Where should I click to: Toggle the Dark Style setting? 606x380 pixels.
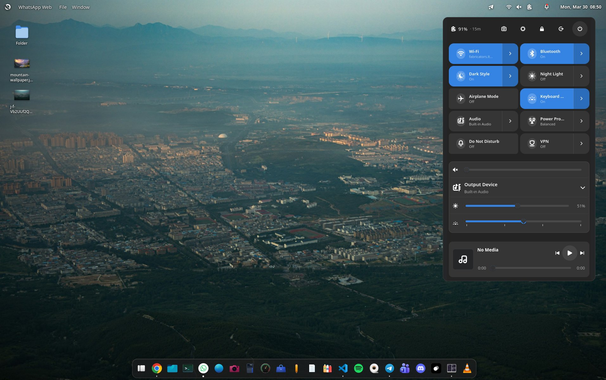coord(476,76)
